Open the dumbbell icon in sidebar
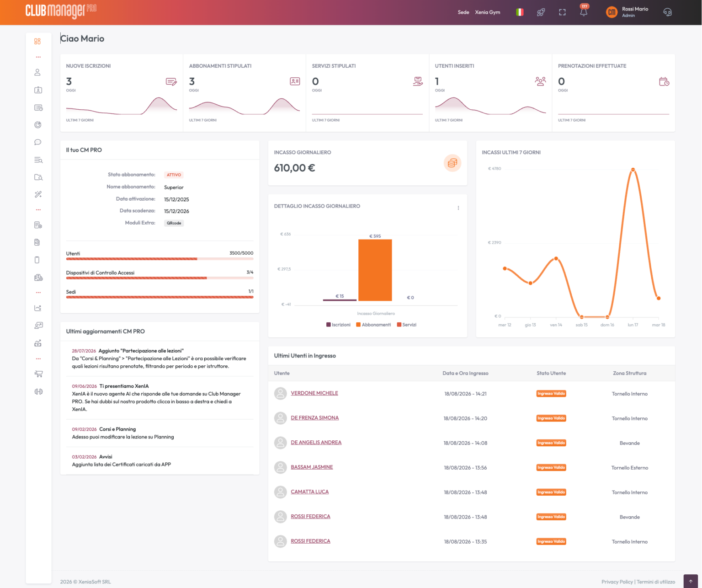Viewport: 702px width, 588px height. click(38, 391)
